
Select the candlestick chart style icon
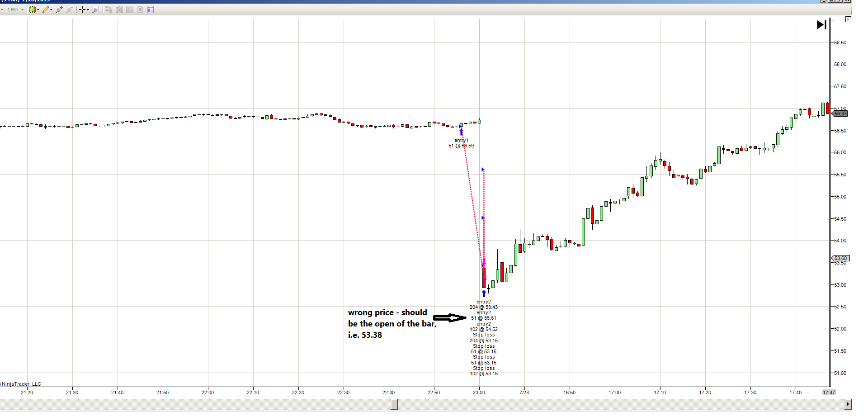[x=32, y=9]
